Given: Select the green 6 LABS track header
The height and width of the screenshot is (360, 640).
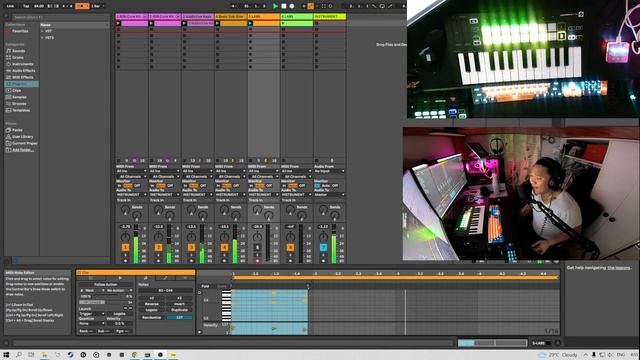Looking at the screenshot, I should 297,17.
